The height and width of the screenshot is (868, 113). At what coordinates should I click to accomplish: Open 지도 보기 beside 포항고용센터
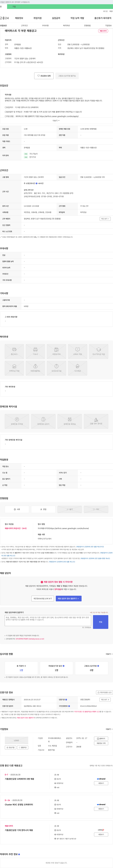click(105, 700)
